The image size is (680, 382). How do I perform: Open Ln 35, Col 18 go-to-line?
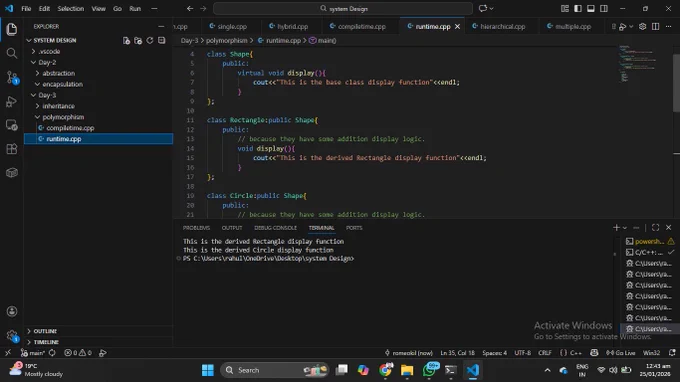pyautogui.click(x=457, y=353)
